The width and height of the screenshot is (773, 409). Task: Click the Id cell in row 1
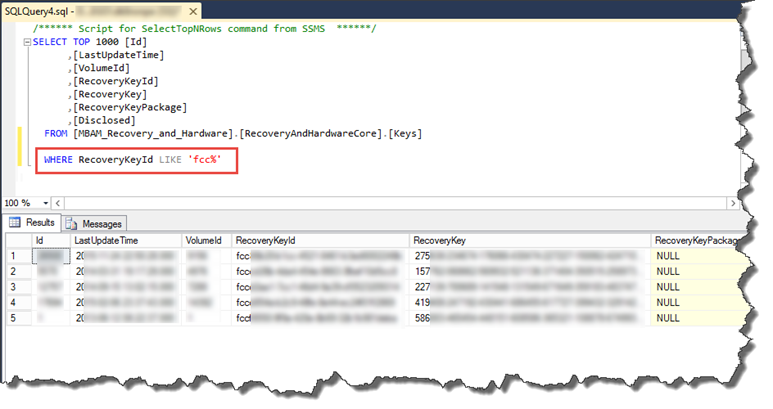pos(51,256)
